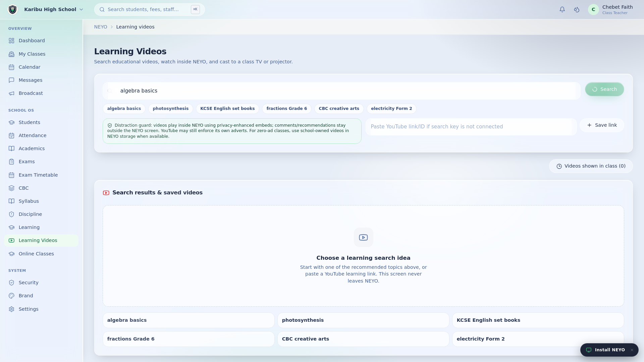Viewport: 644px width, 362px height.
Task: Click the Dashboard icon in sidebar
Action: 11,41
